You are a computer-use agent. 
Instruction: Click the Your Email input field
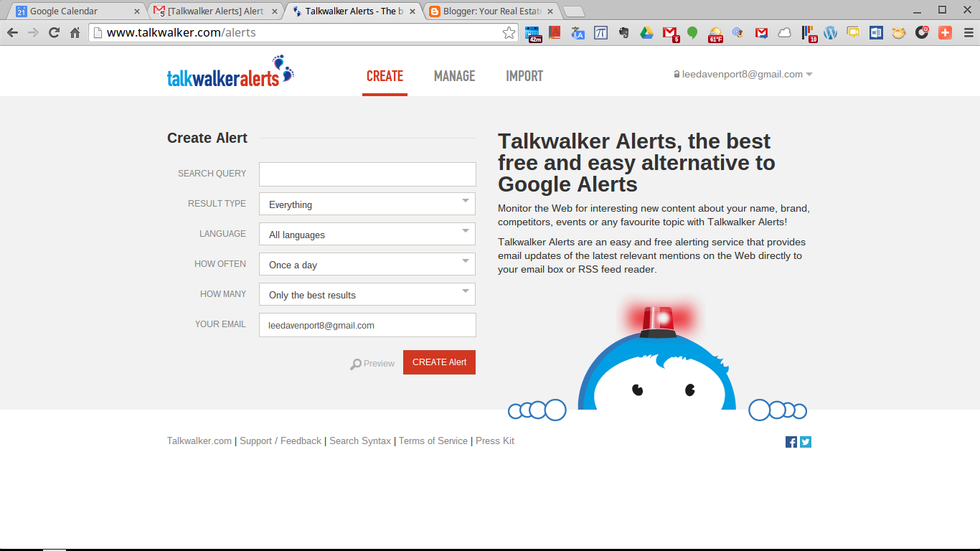[x=367, y=325]
